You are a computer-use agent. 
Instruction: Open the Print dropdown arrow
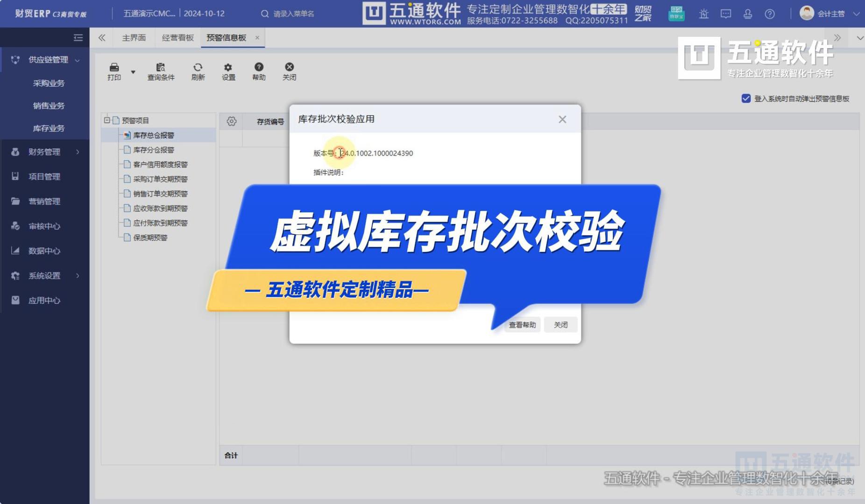point(133,72)
